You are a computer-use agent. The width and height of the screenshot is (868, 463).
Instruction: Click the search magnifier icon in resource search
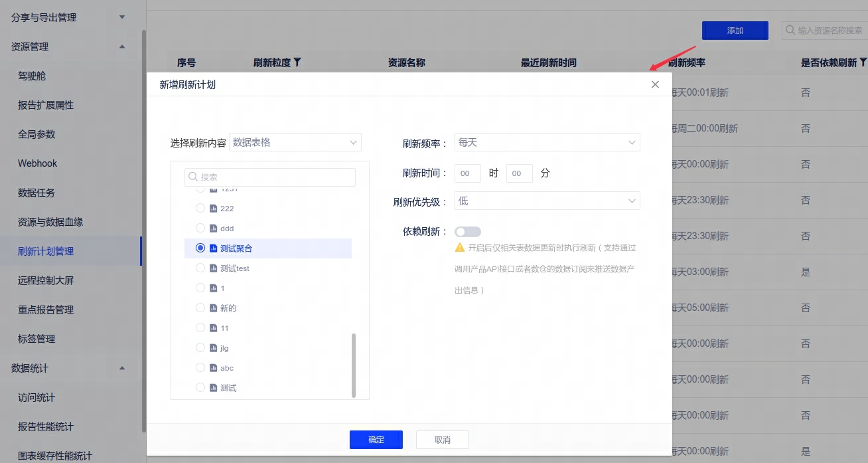point(790,31)
